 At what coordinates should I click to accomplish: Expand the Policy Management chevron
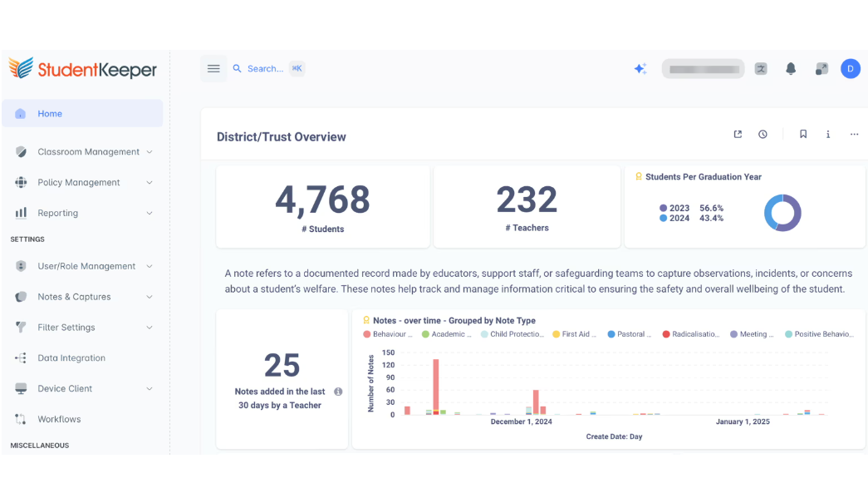point(150,182)
